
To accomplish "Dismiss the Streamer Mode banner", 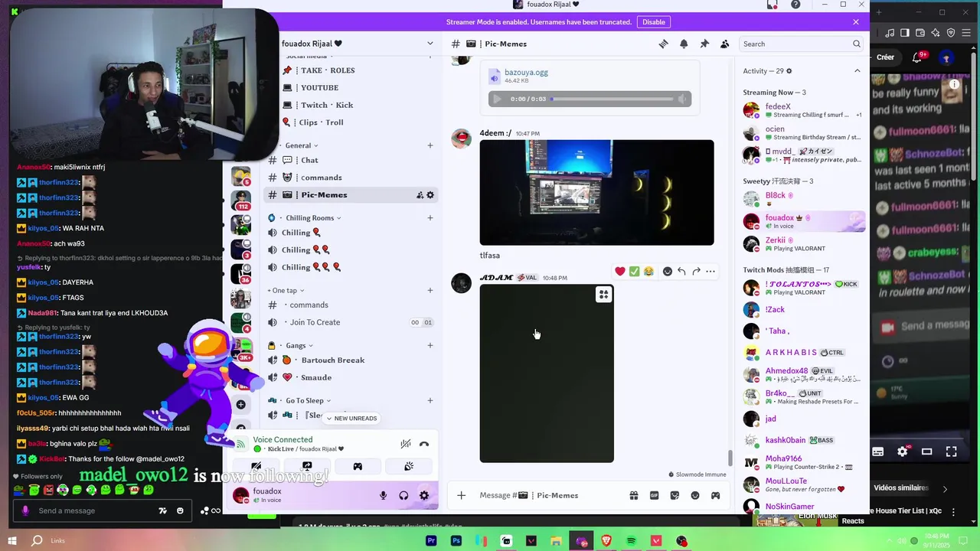I will click(x=856, y=22).
